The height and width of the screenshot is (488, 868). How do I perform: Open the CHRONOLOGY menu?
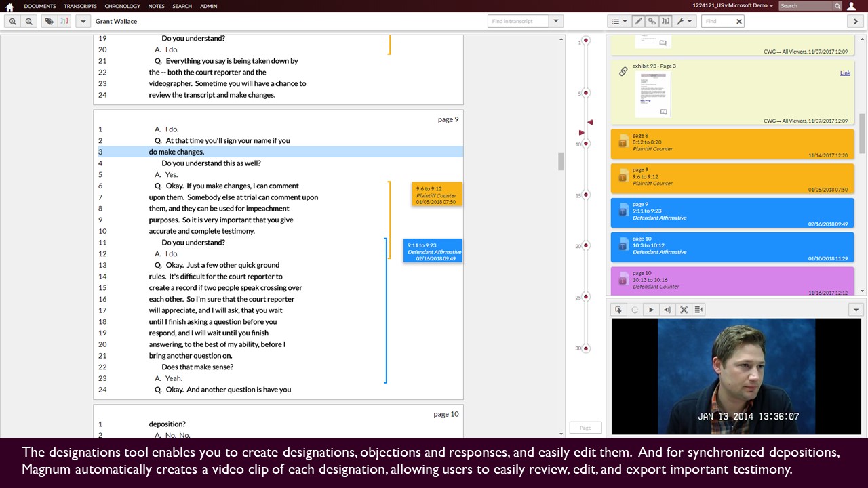(x=123, y=6)
